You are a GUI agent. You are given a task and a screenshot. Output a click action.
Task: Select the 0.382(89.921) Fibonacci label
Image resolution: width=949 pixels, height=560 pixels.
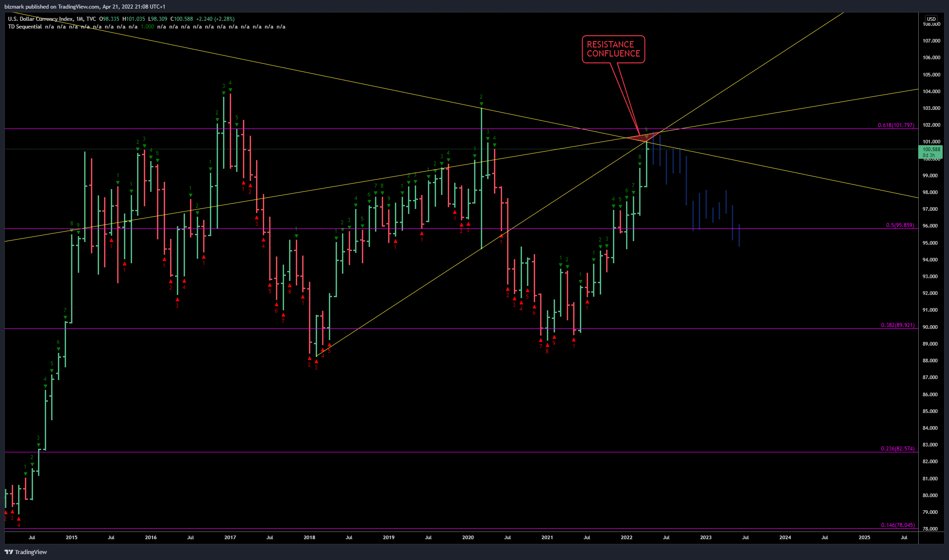click(x=898, y=325)
